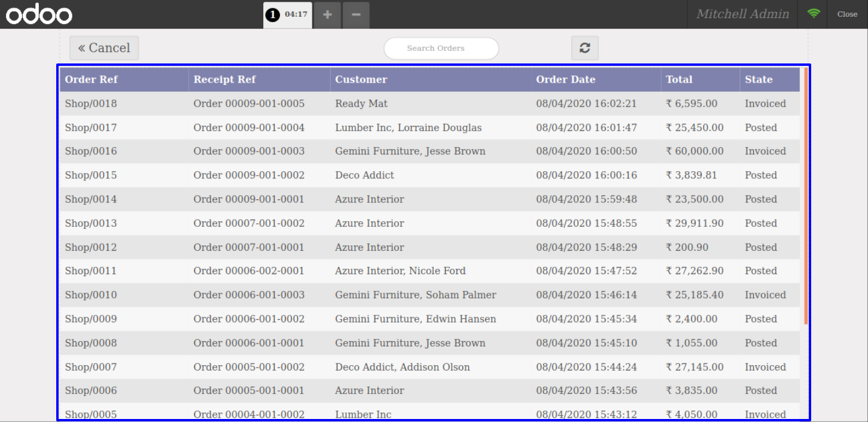
Task: Click receipt Order 00006-001-0001
Action: click(x=249, y=343)
